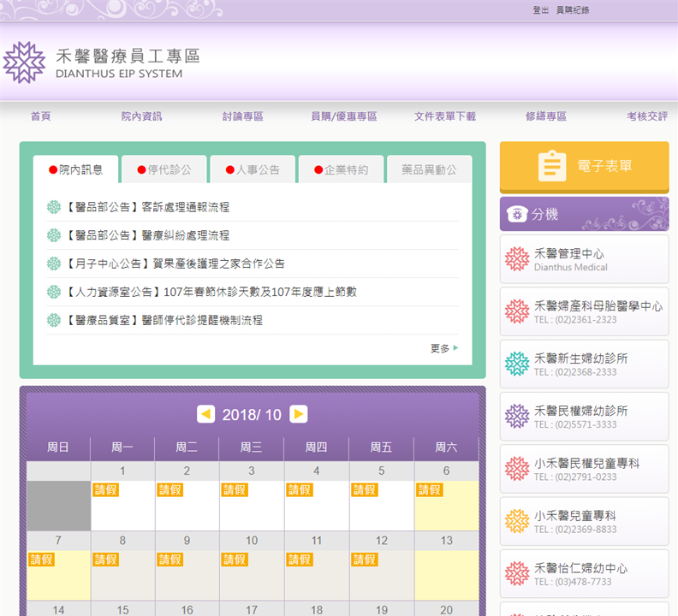Switch to the 人事公告 tab
The image size is (678, 616).
(x=253, y=169)
